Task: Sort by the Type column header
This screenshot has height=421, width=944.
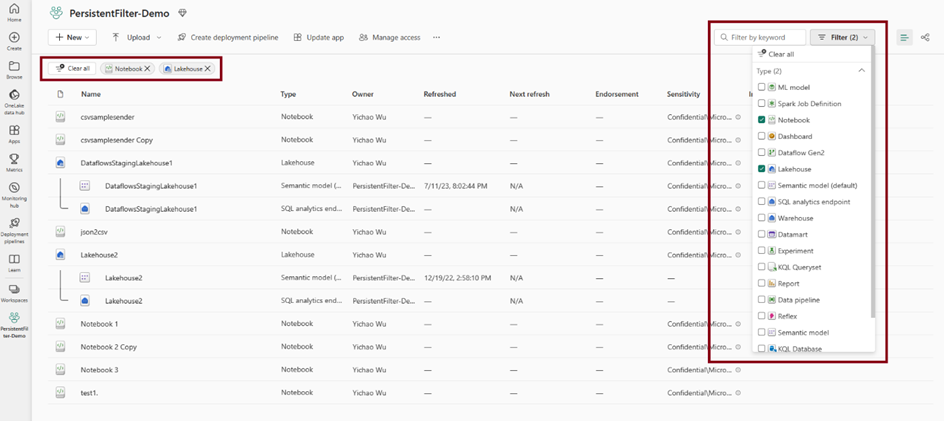Action: pos(288,95)
